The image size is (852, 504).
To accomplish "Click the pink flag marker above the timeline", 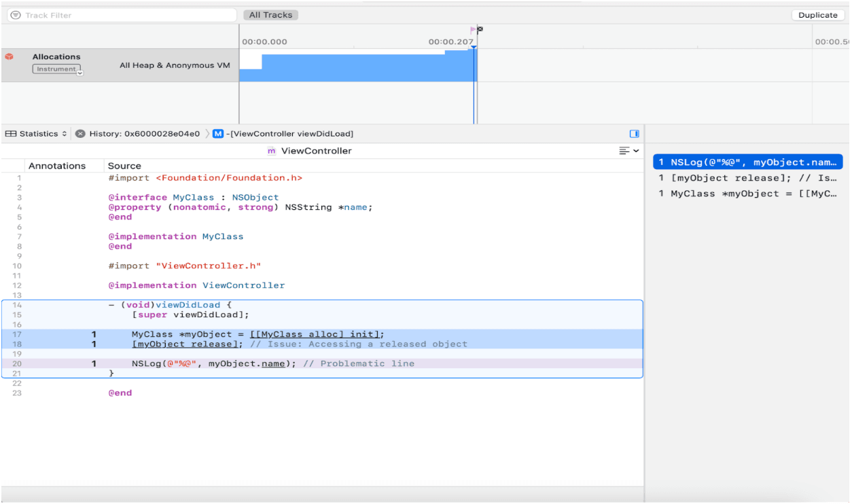I will click(474, 30).
